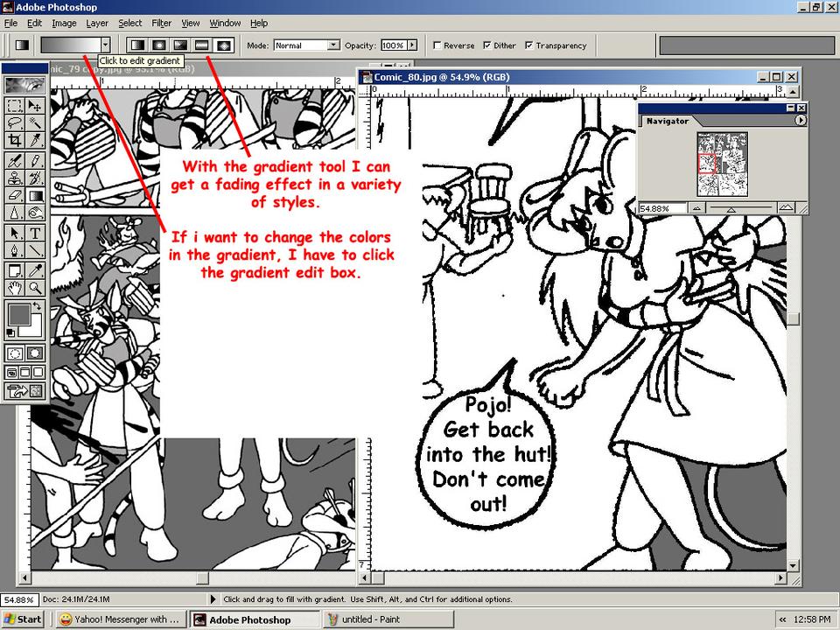Open the Edit menu
Image resolution: width=840 pixels, height=630 pixels.
click(x=35, y=23)
